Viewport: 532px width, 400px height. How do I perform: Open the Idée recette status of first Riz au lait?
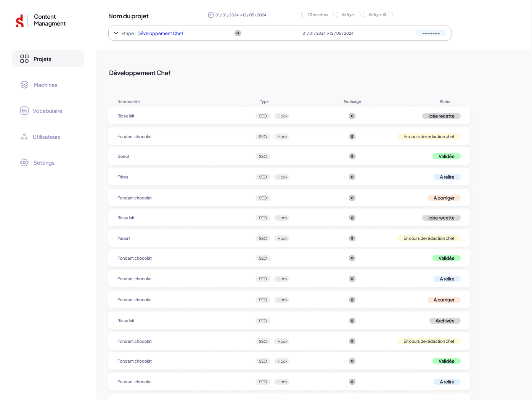tap(441, 116)
